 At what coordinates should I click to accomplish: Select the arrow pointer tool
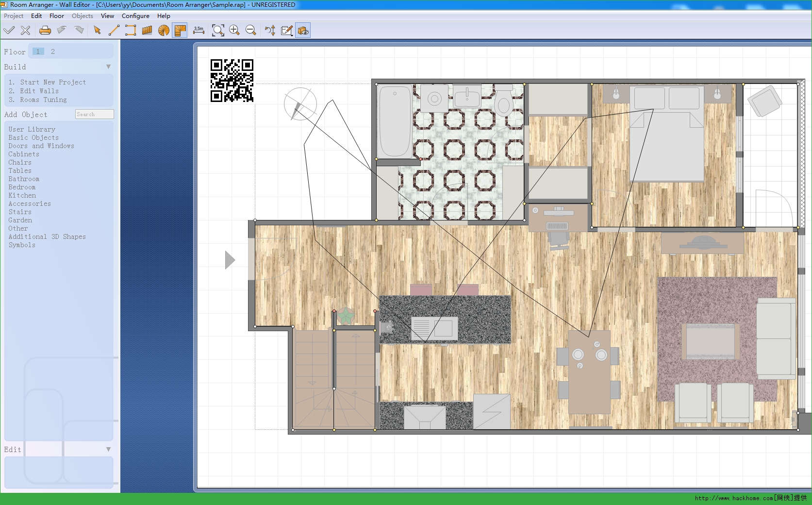[97, 31]
